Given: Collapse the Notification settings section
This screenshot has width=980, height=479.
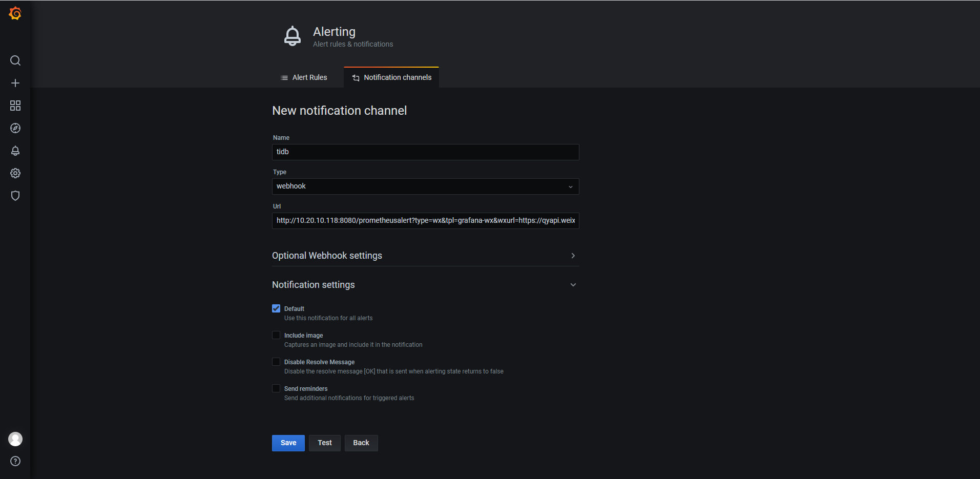Looking at the screenshot, I should point(426,285).
